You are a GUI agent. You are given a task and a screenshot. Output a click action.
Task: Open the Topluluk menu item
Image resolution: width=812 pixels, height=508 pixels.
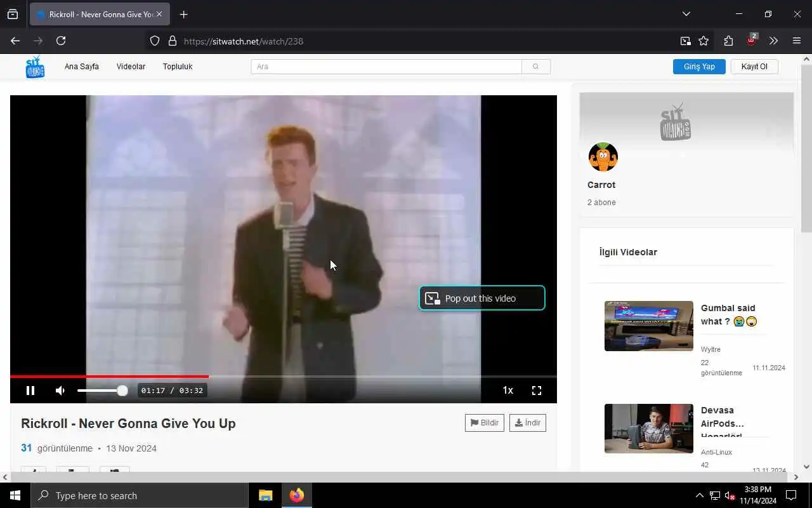point(178,67)
